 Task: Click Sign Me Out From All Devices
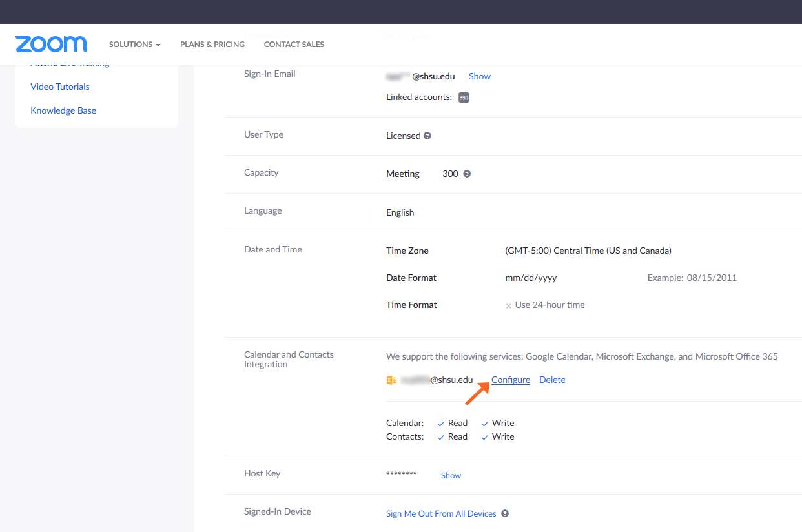441,513
